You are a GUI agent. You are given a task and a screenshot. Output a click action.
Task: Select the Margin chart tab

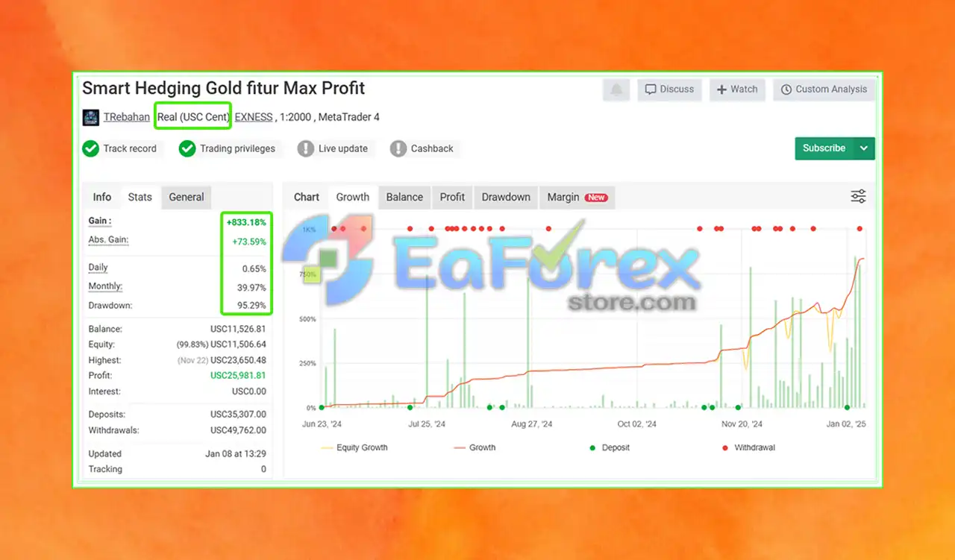click(x=577, y=197)
